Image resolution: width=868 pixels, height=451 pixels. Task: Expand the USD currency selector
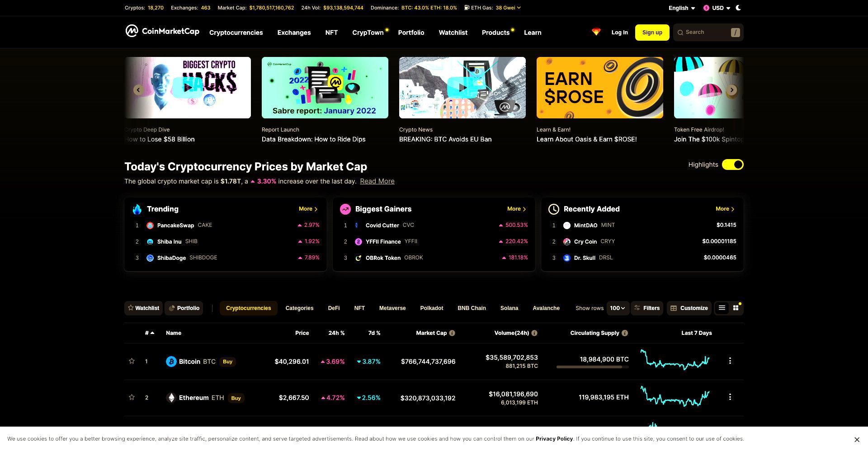(717, 8)
